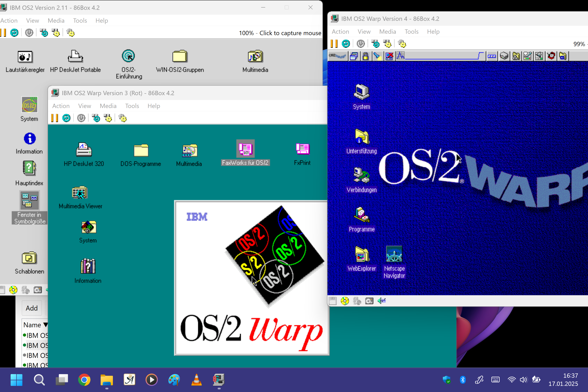Pause the OS2 Version 2.11 emulation
The width and height of the screenshot is (588, 392).
3,33
